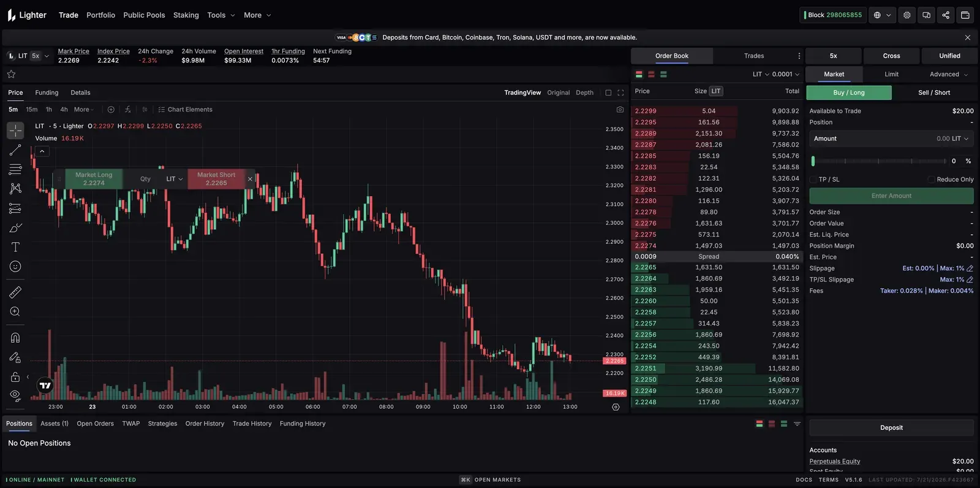This screenshot has width=980, height=488.
Task: Select the Limit order tab
Action: tap(891, 74)
